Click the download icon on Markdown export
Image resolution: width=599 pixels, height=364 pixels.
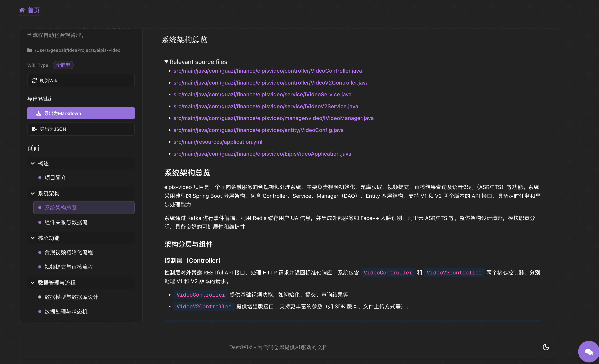coord(39,113)
